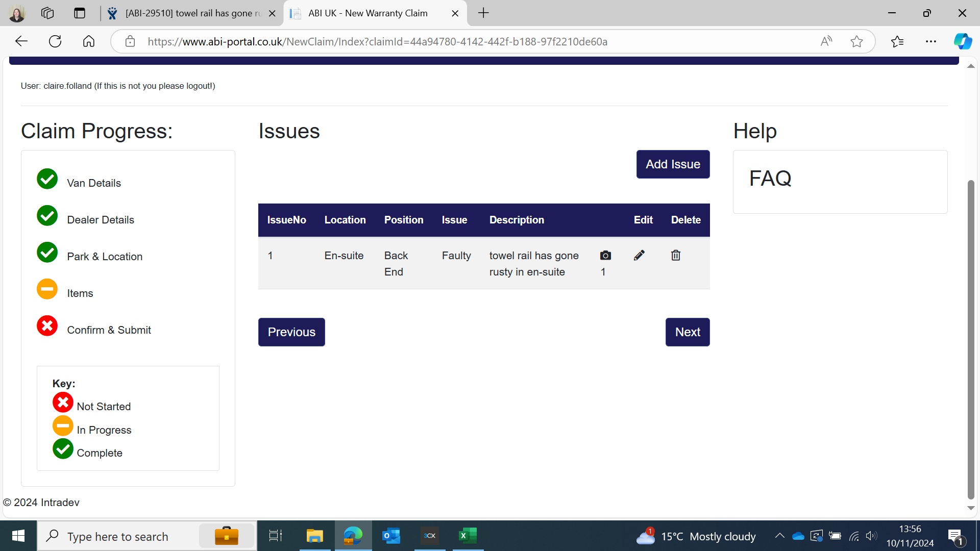Open the tab actions menu button
Image resolution: width=980 pixels, height=551 pixels.
[x=79, y=13]
